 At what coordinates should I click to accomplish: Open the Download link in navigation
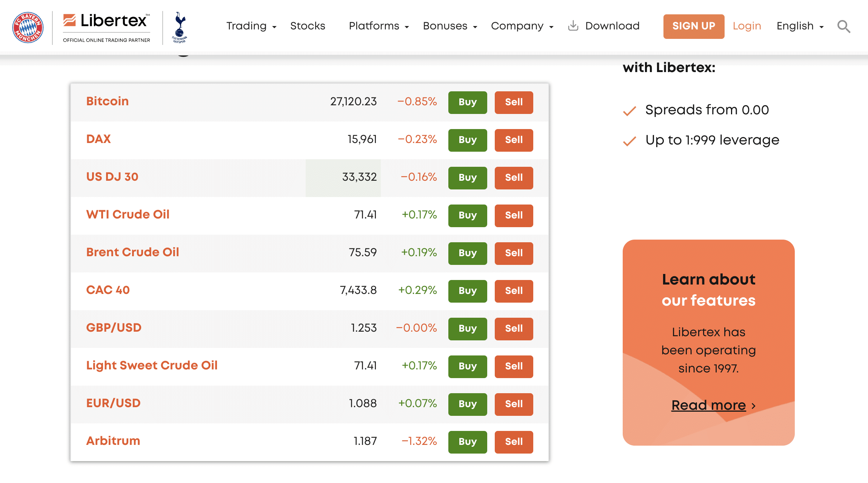(613, 26)
